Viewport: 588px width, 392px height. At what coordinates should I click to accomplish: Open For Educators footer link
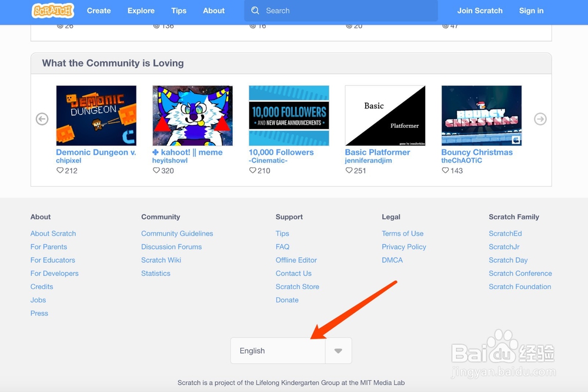[53, 260]
